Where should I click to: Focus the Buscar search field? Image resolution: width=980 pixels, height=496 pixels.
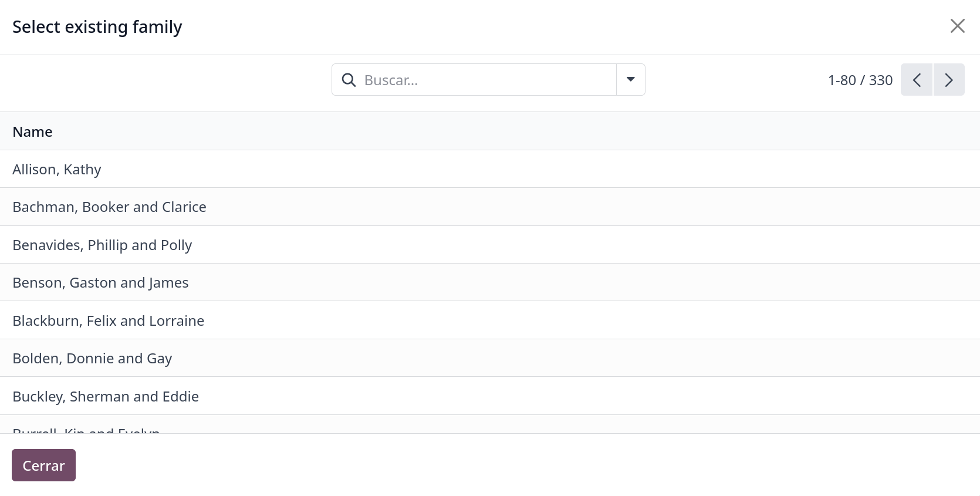click(x=487, y=80)
